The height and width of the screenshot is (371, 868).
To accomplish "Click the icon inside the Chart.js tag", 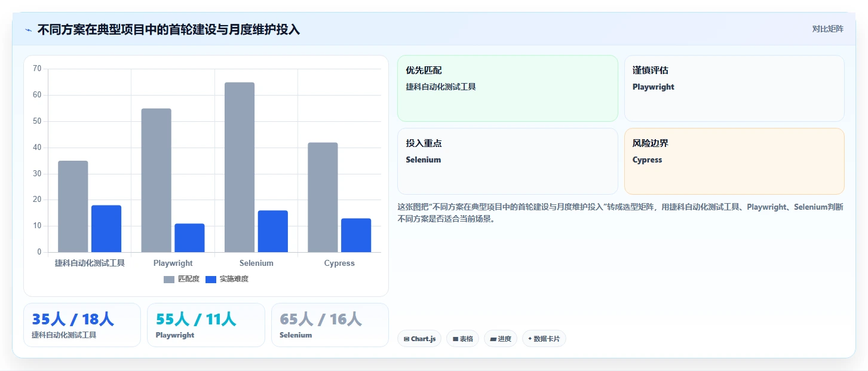I will coord(407,339).
